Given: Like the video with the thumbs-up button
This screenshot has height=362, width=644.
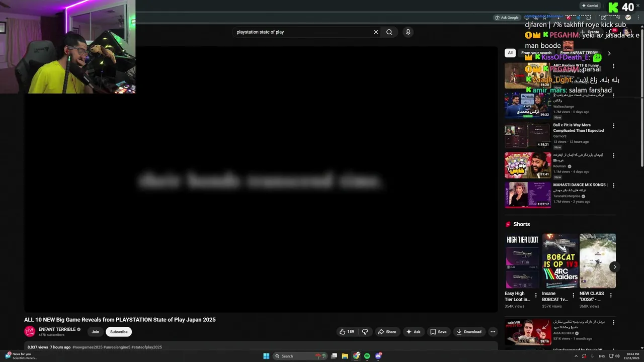Looking at the screenshot, I should pos(347,332).
